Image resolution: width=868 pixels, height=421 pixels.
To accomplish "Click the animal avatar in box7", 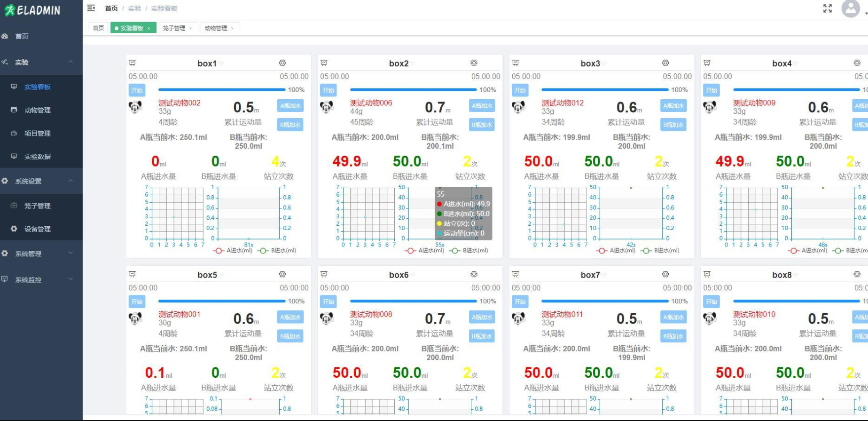I will click(518, 319).
